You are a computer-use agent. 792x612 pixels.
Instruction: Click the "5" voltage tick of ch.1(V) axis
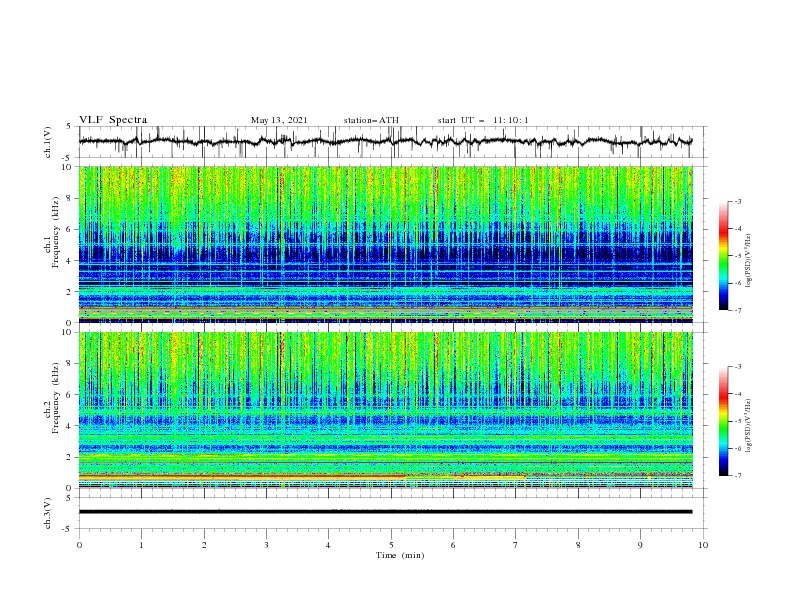click(69, 126)
